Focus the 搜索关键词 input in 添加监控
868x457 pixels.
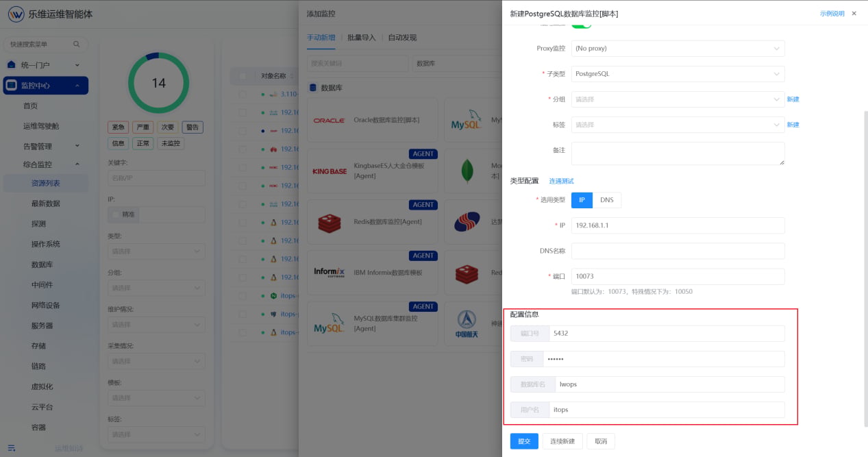click(357, 64)
